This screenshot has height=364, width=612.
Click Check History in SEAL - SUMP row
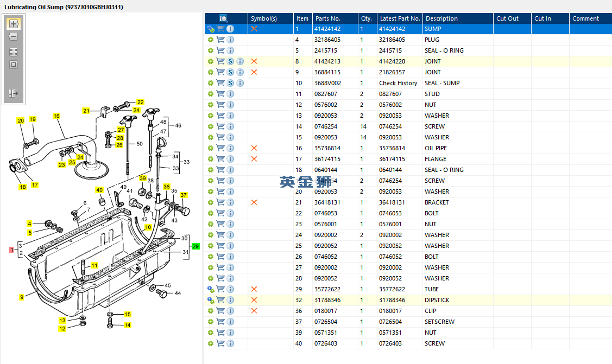click(398, 83)
